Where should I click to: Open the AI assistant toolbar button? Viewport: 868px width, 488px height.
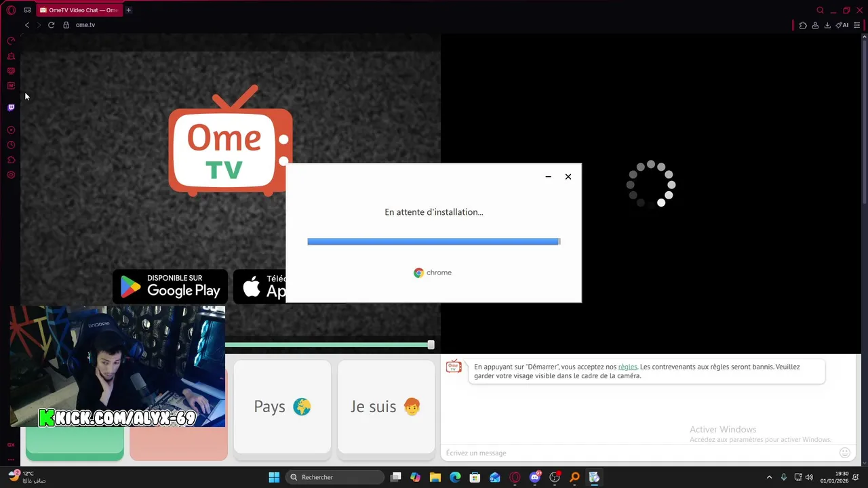(842, 25)
